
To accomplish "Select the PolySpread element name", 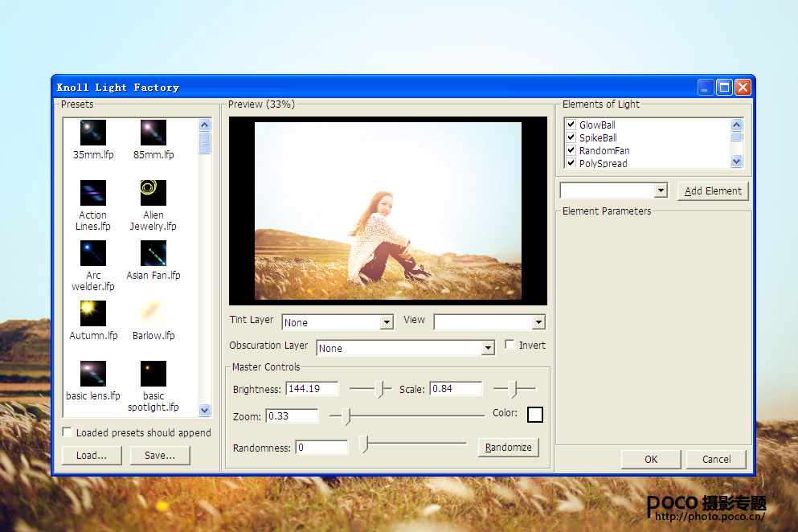I will [603, 163].
